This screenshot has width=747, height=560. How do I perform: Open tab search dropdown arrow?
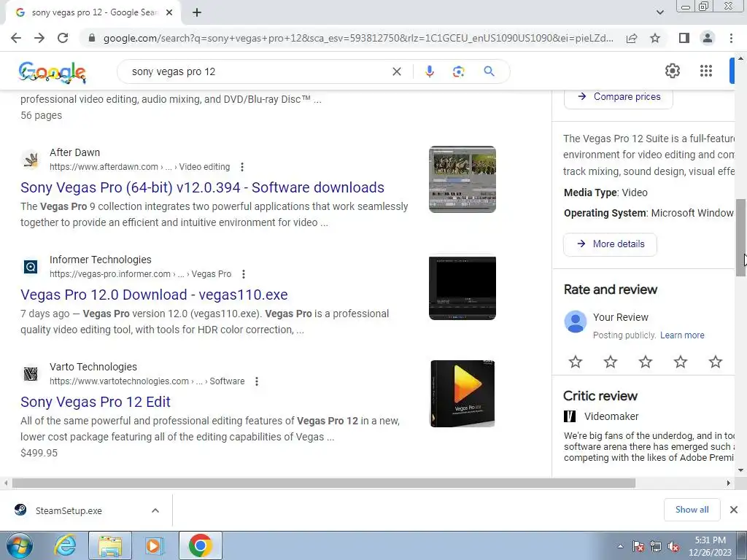(x=659, y=12)
